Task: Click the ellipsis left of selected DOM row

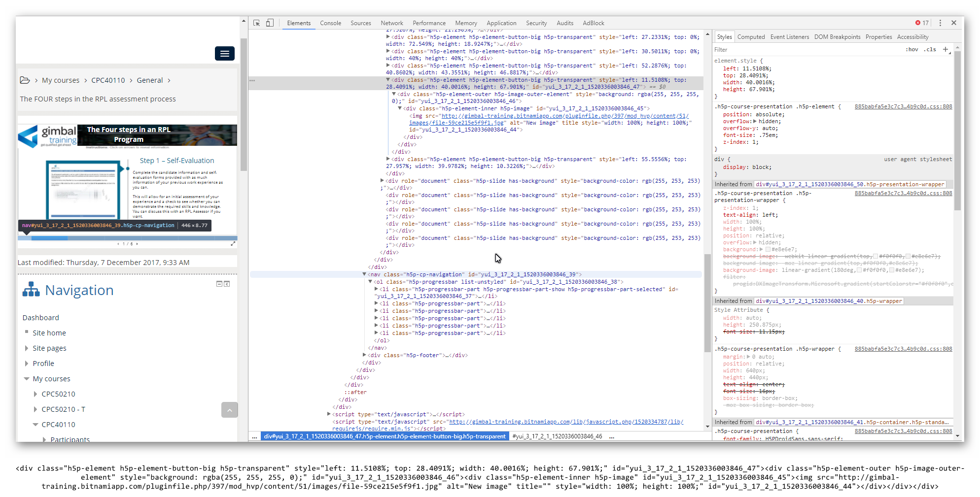Action: (x=252, y=80)
